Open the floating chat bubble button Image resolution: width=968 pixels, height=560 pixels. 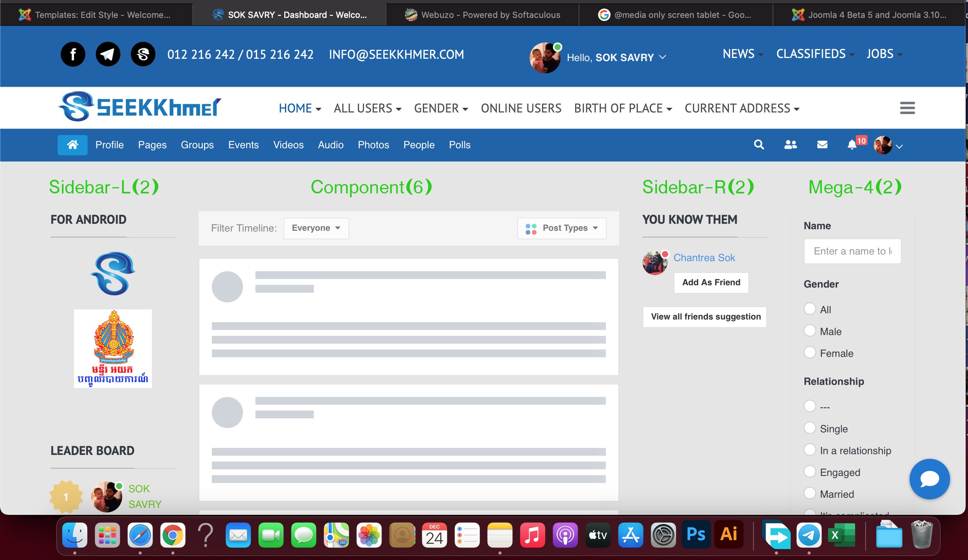pos(929,479)
